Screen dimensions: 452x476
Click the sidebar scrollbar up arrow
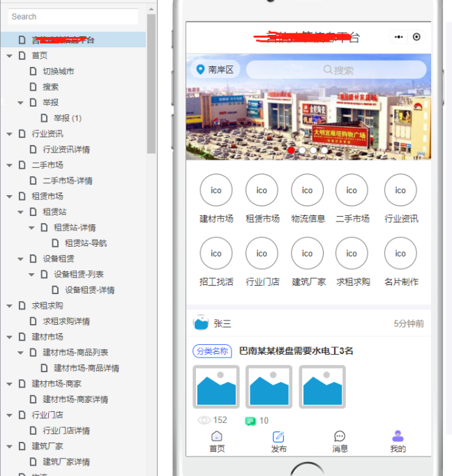pyautogui.click(x=151, y=10)
